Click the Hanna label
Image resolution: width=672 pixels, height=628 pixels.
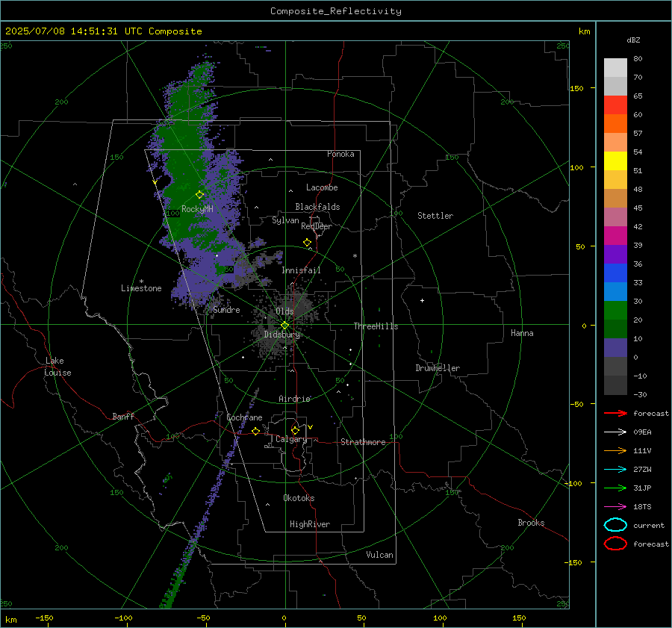pos(522,333)
